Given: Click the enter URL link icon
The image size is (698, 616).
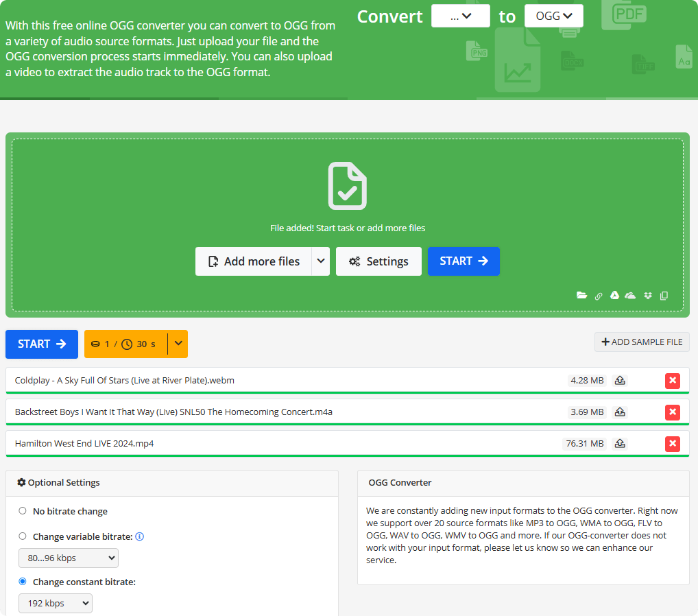Looking at the screenshot, I should (x=599, y=296).
